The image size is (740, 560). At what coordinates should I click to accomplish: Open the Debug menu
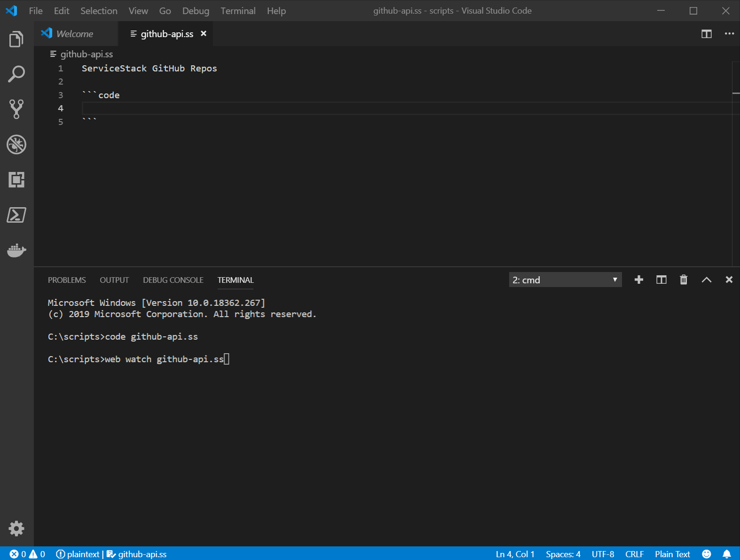pos(196,11)
